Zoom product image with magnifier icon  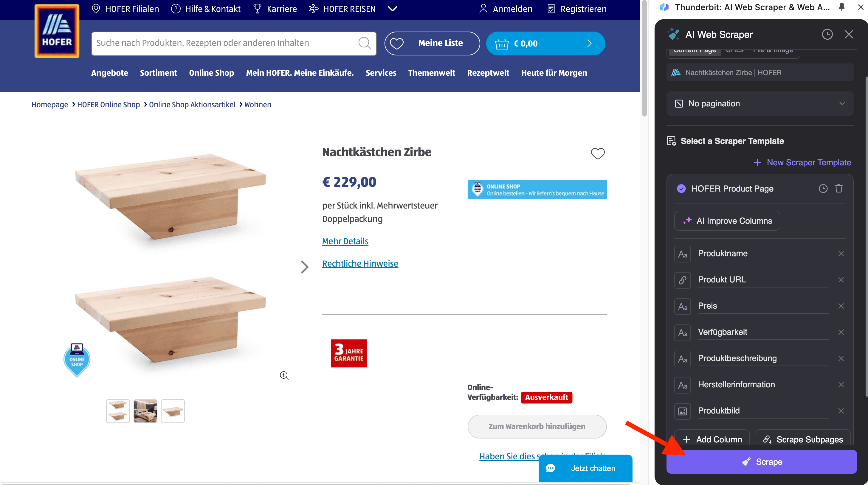click(284, 376)
